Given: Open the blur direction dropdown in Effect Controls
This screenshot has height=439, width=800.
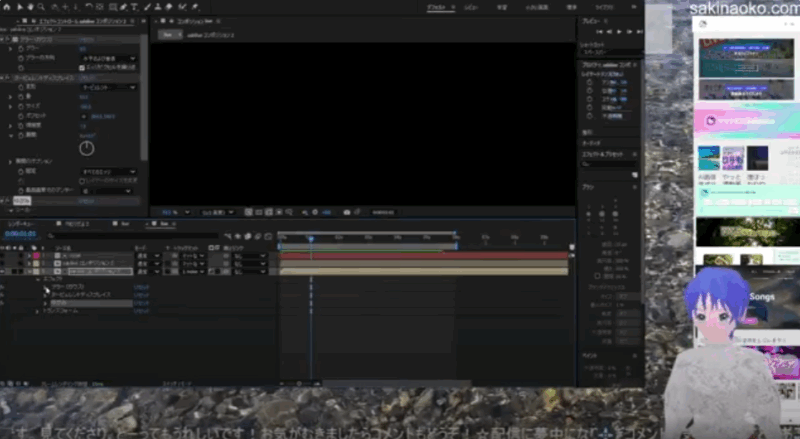Looking at the screenshot, I should click(108, 58).
